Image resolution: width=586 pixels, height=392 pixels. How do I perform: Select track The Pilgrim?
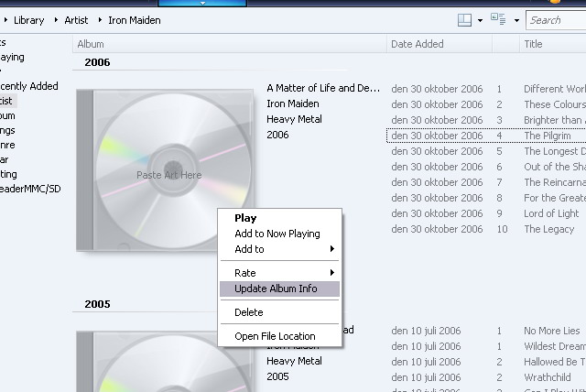(x=486, y=136)
